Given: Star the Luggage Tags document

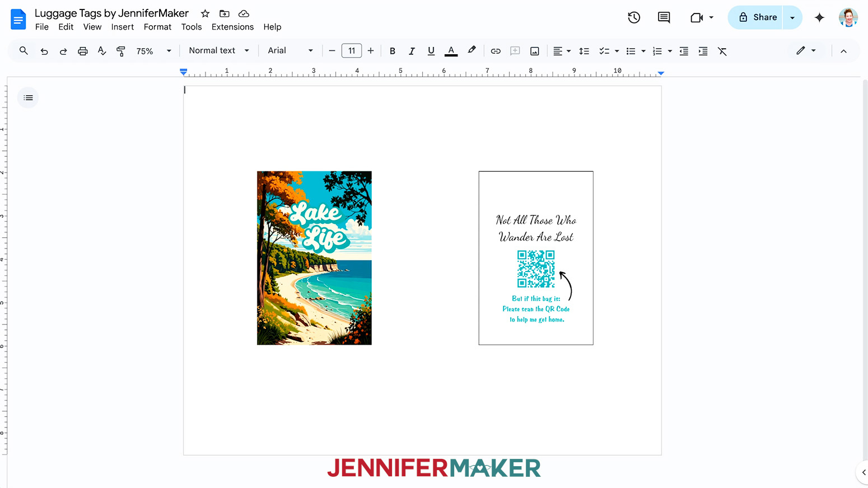Looking at the screenshot, I should [x=206, y=13].
